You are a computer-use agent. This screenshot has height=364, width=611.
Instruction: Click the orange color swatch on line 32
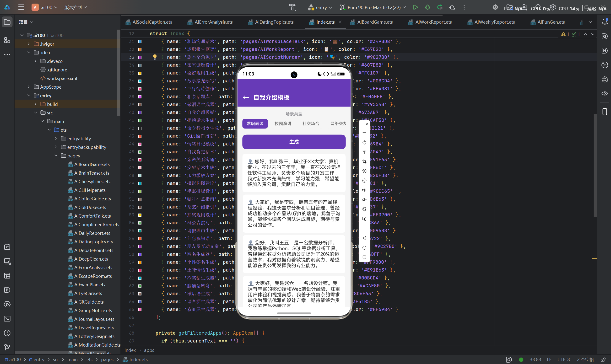140,49
